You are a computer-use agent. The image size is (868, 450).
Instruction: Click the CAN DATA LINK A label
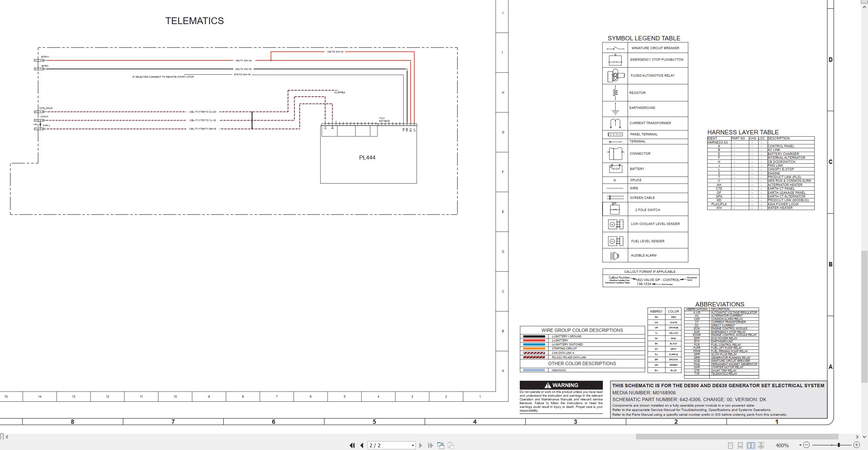[x=563, y=353]
